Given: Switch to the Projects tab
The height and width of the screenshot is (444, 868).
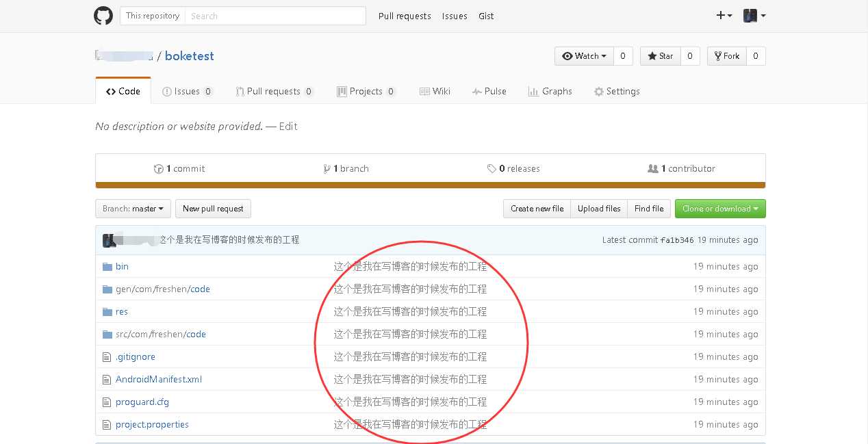Looking at the screenshot, I should click(x=366, y=91).
